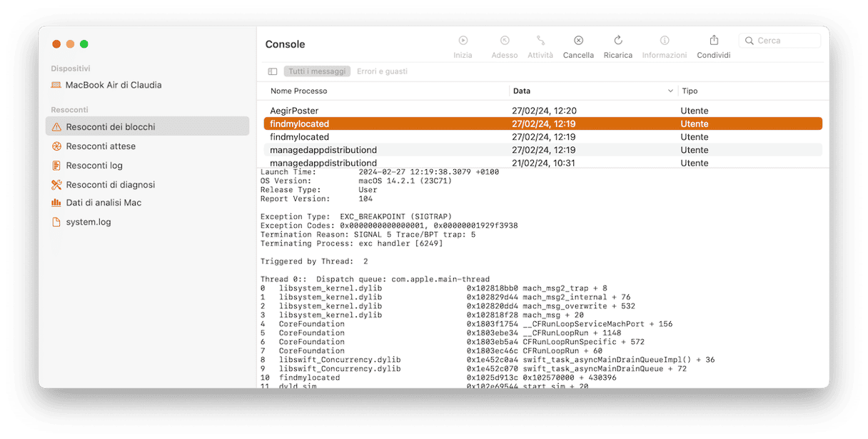Click the Dati di analisi Mac chart icon
Screen dimensions: 868x439
[x=57, y=203]
